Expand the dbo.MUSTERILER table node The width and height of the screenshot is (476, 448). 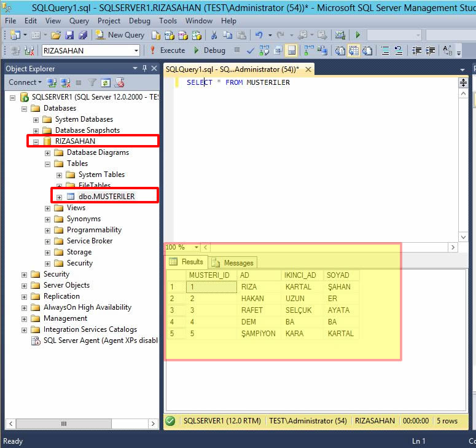tap(60, 197)
